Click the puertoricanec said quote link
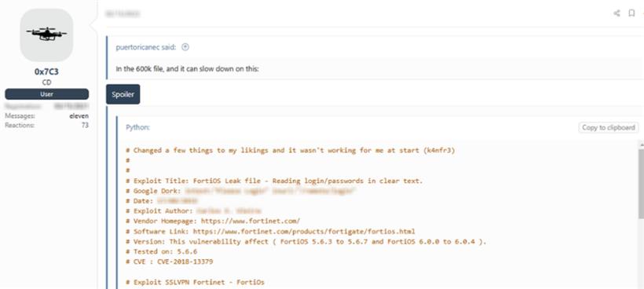Viewport: 644px width, 289px height. click(x=146, y=47)
